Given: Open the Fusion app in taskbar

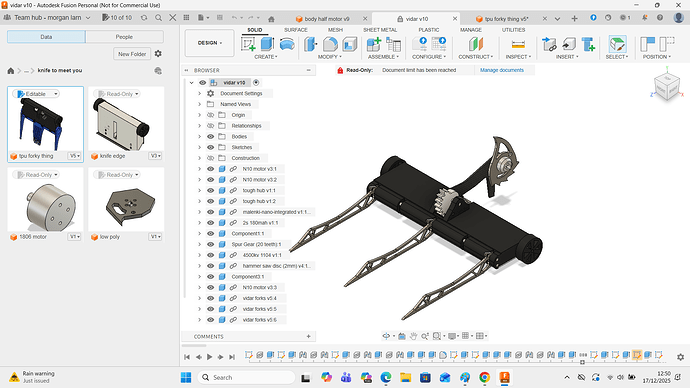Looking at the screenshot, I should point(504,377).
